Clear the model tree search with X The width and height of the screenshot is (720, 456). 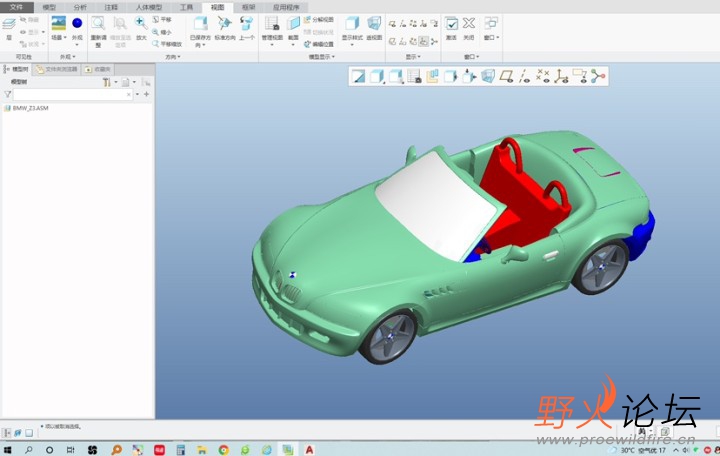click(x=128, y=94)
